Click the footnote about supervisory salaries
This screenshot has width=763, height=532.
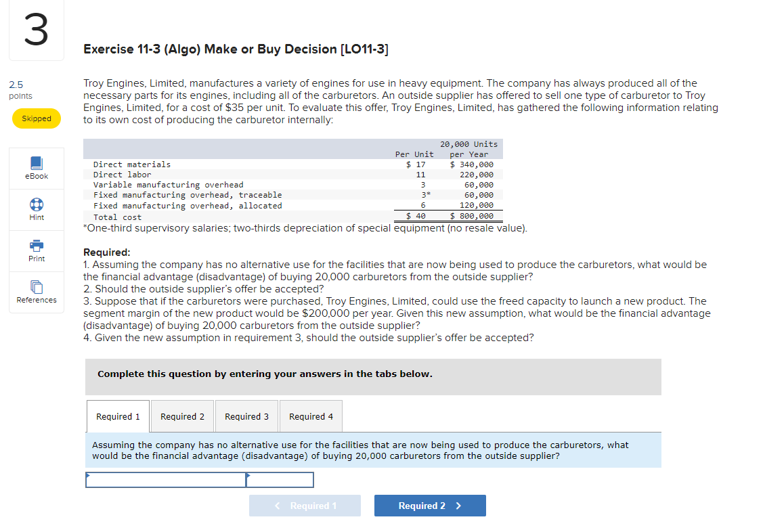[x=305, y=228]
